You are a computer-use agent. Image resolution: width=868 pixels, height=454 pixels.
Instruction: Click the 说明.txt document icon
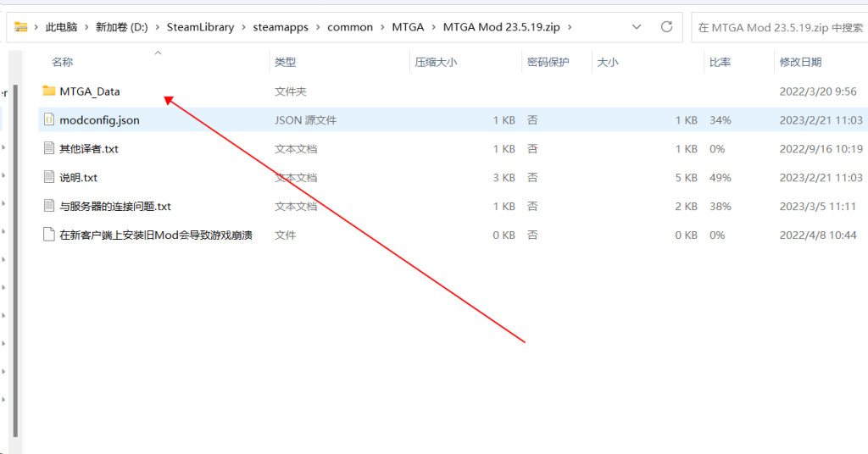click(49, 177)
